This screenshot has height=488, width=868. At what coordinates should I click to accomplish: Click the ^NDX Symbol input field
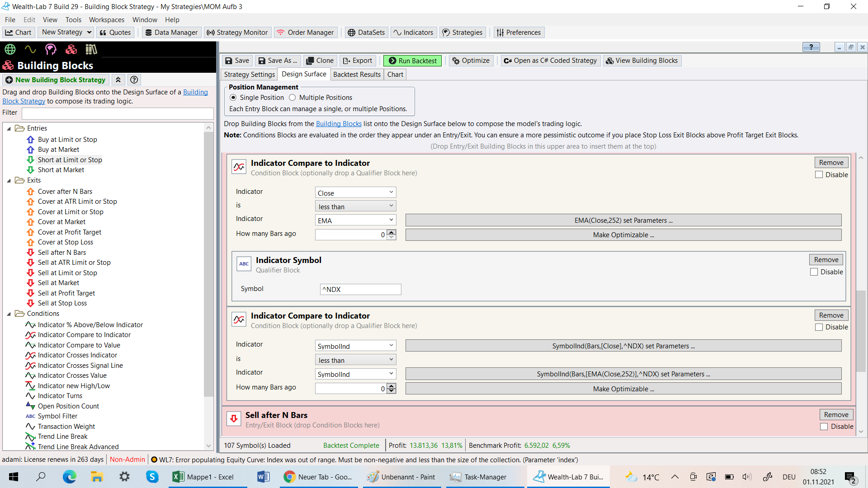pos(360,289)
